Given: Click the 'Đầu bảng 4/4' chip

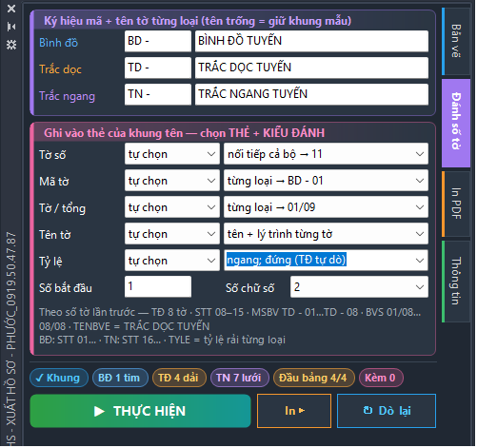Looking at the screenshot, I should 314,379.
